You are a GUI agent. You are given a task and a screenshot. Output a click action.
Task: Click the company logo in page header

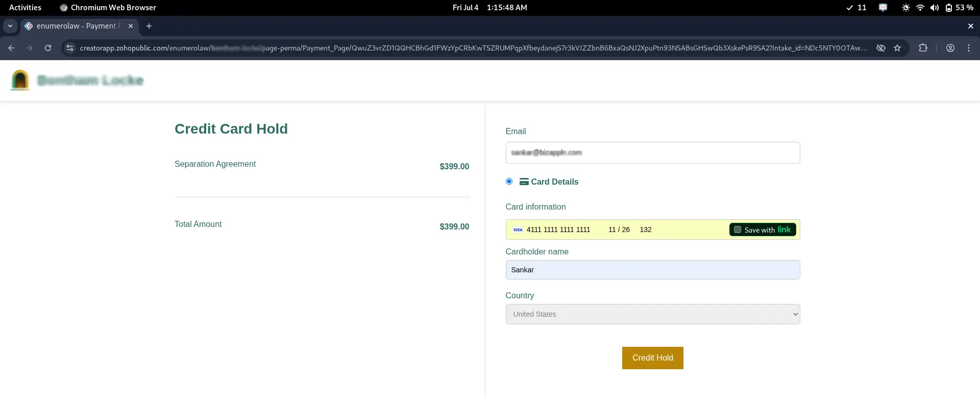coord(20,80)
